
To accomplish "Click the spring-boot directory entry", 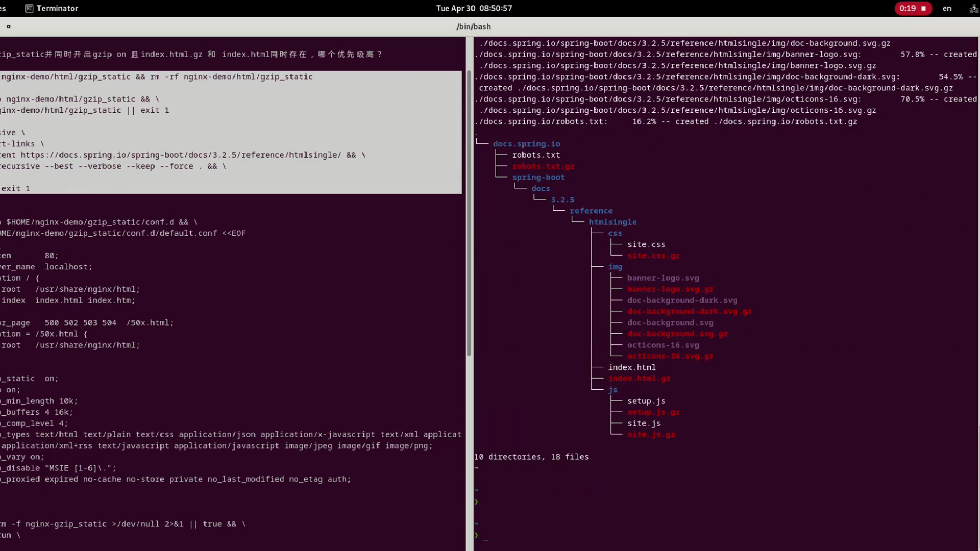I will tap(538, 178).
